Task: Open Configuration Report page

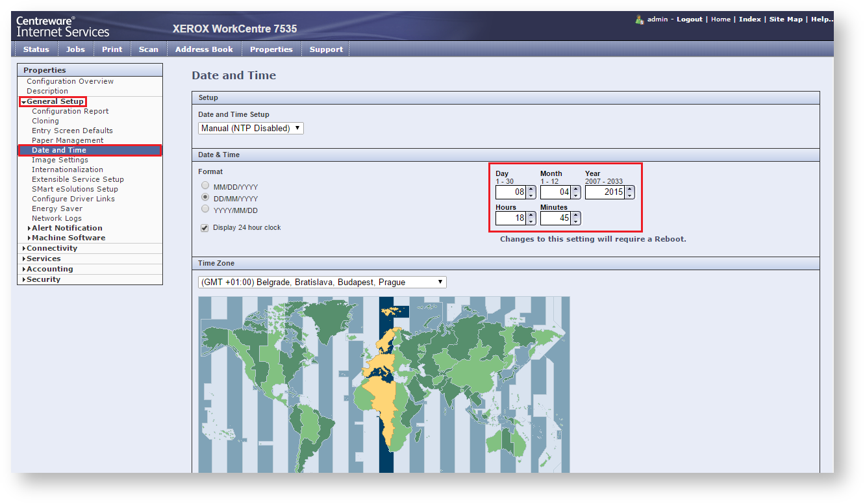Action: pyautogui.click(x=70, y=111)
